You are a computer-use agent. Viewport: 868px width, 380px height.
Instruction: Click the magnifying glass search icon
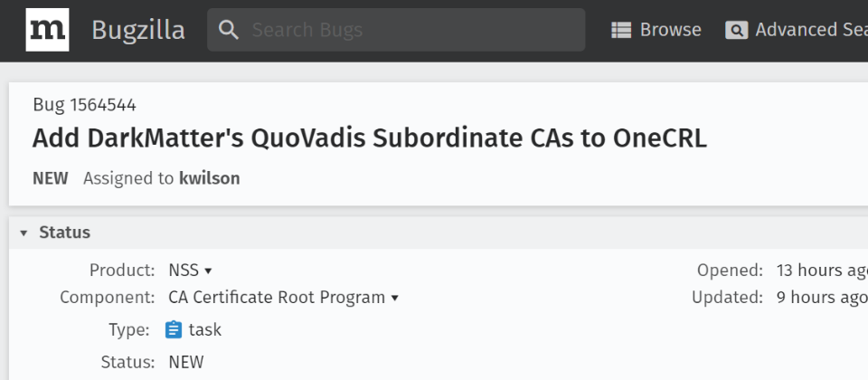point(230,30)
